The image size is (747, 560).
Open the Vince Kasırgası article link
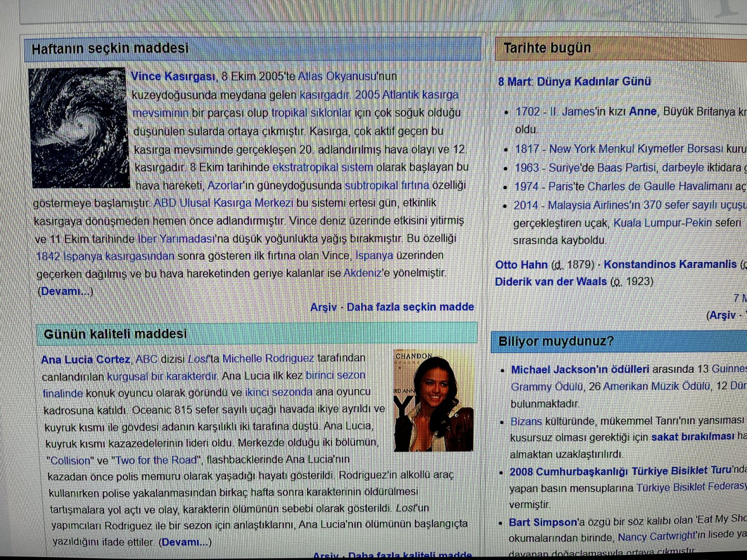tap(173, 77)
